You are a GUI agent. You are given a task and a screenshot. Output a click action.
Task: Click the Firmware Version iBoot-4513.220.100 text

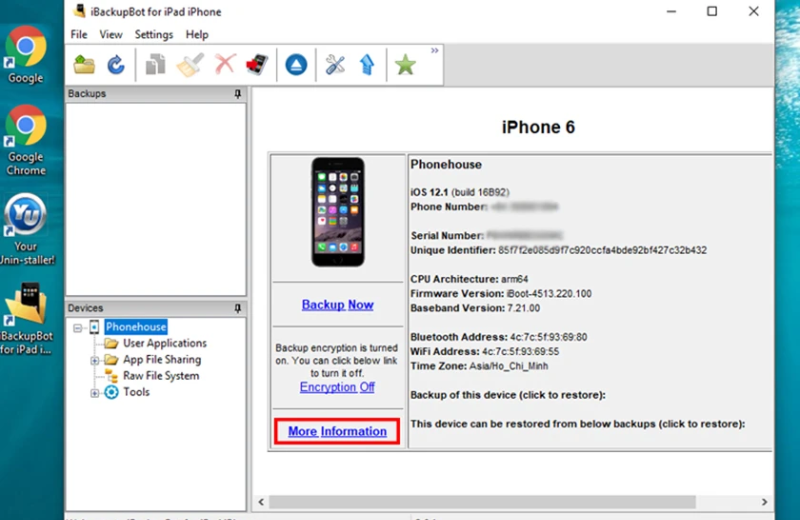pyautogui.click(x=501, y=294)
